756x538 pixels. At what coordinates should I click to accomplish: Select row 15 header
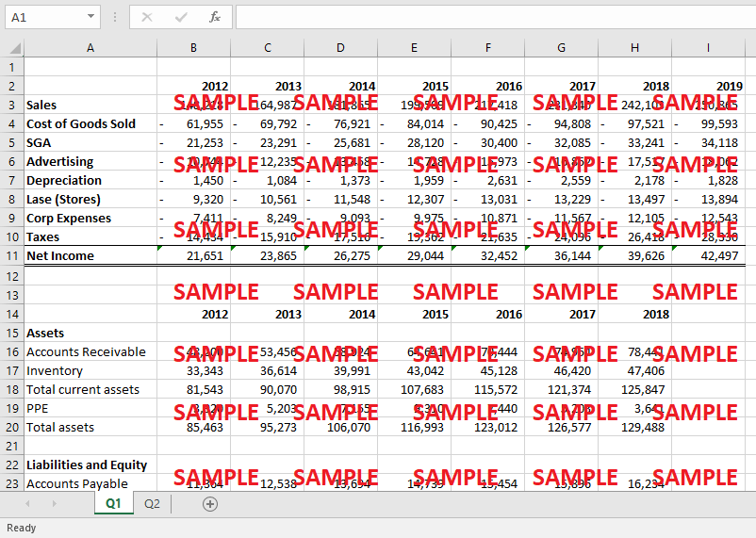coord(12,334)
